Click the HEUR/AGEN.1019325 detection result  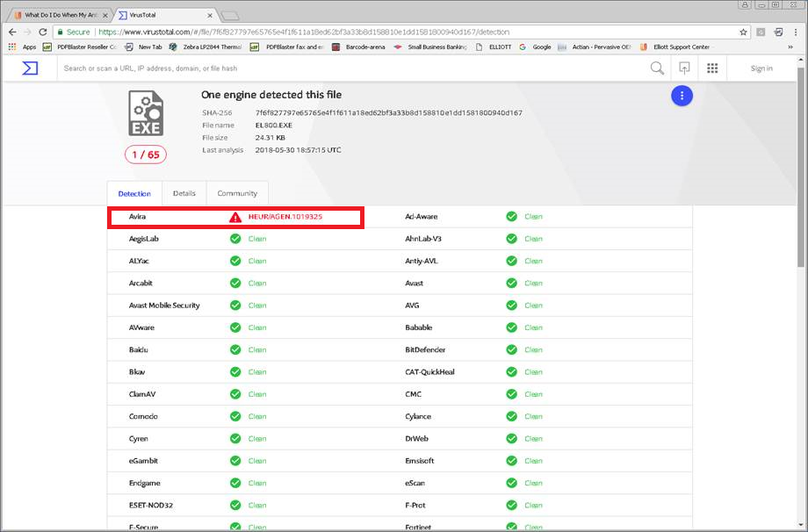pyautogui.click(x=285, y=217)
